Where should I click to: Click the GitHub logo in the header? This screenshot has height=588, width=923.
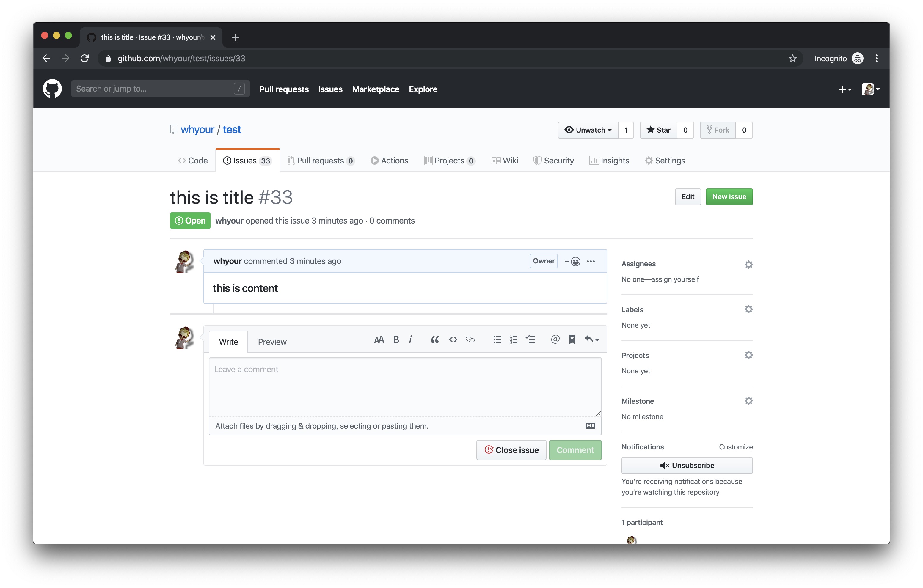point(52,89)
